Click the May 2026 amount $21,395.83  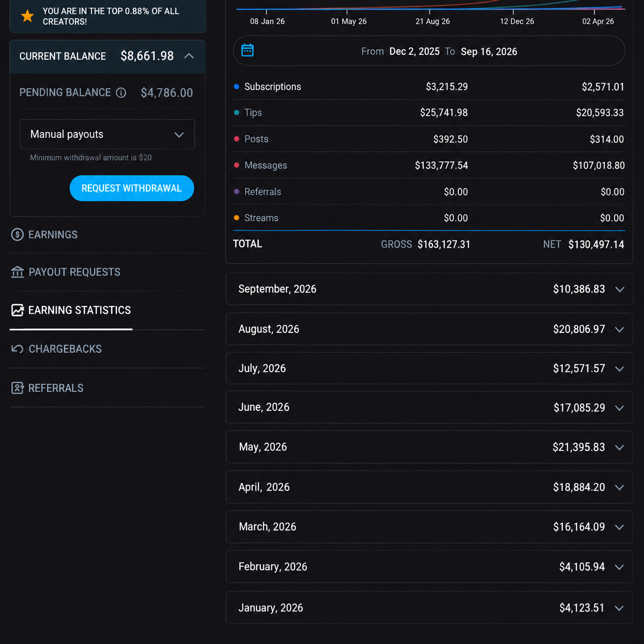pos(579,447)
